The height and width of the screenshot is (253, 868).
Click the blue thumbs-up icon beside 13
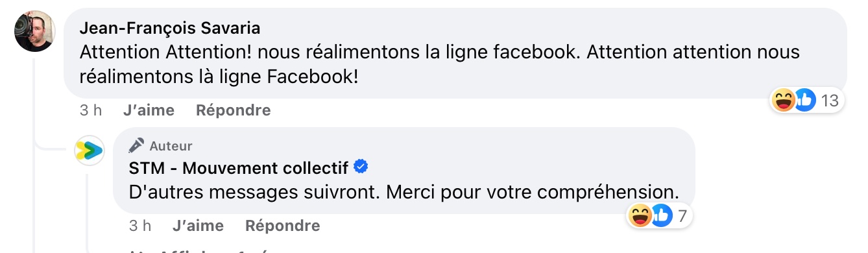[x=804, y=100]
